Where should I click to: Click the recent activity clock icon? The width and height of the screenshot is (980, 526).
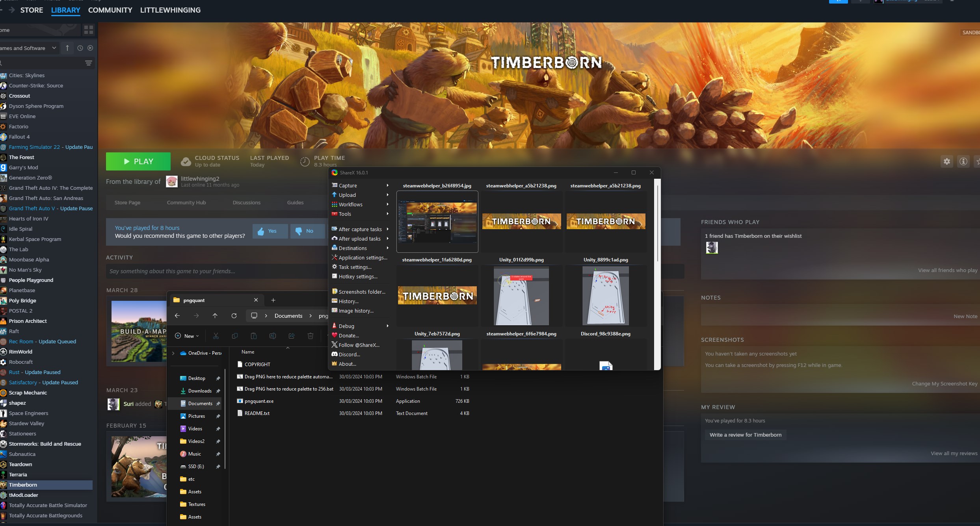tap(80, 48)
